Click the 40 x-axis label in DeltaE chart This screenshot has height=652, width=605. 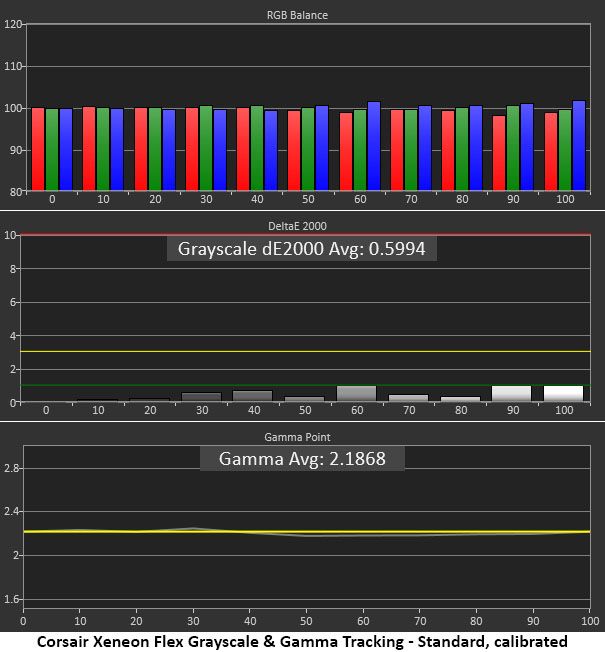coord(254,410)
